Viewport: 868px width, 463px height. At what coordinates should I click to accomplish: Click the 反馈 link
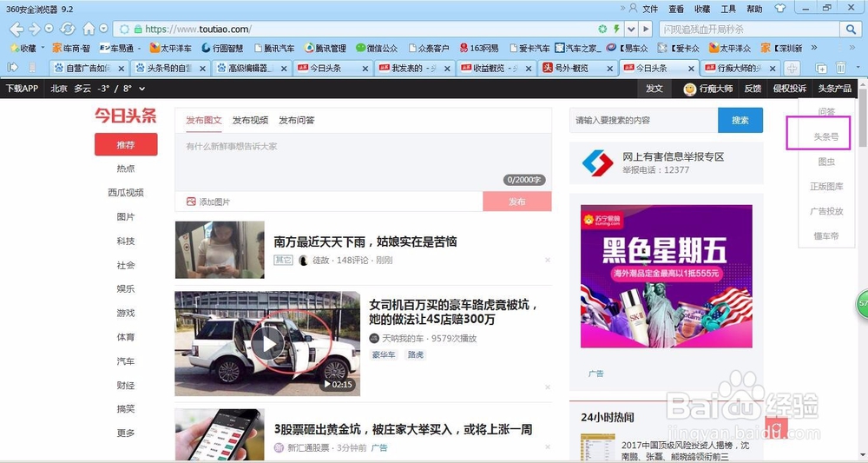click(x=753, y=89)
